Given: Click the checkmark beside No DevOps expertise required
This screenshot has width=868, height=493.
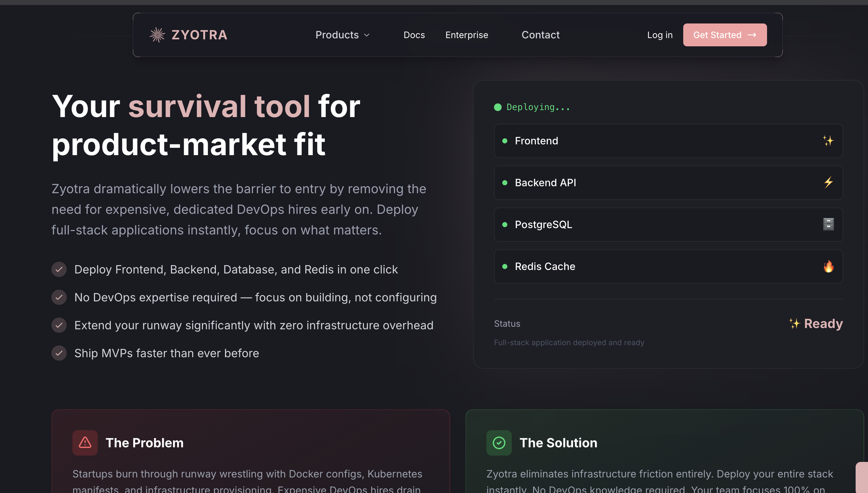Looking at the screenshot, I should [59, 297].
